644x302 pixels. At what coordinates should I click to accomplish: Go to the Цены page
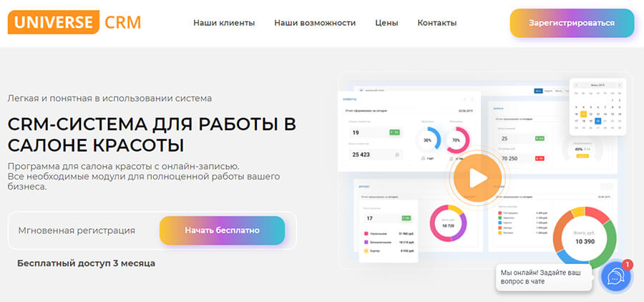coord(386,23)
